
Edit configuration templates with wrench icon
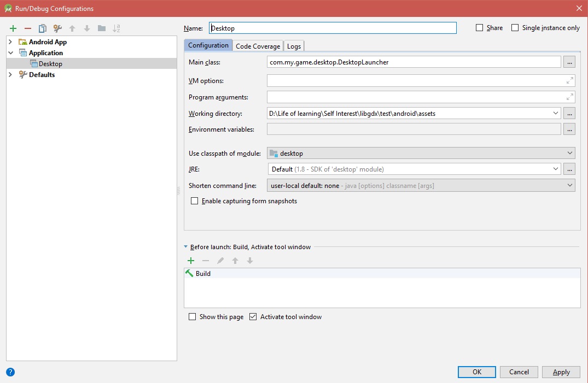point(57,28)
